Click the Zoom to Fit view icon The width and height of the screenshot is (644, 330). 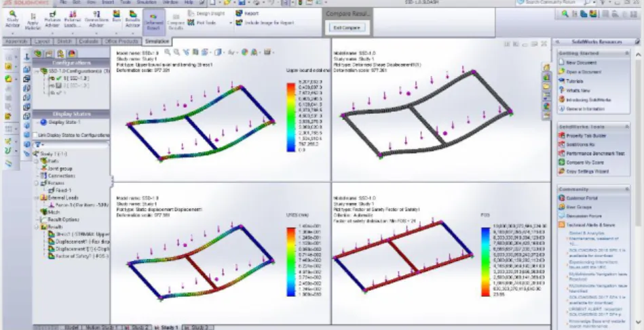click(x=168, y=52)
